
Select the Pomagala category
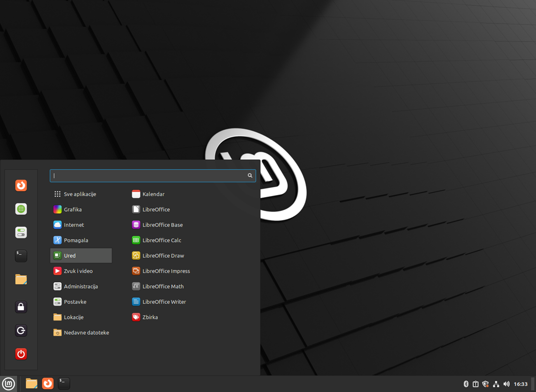pyautogui.click(x=81, y=240)
